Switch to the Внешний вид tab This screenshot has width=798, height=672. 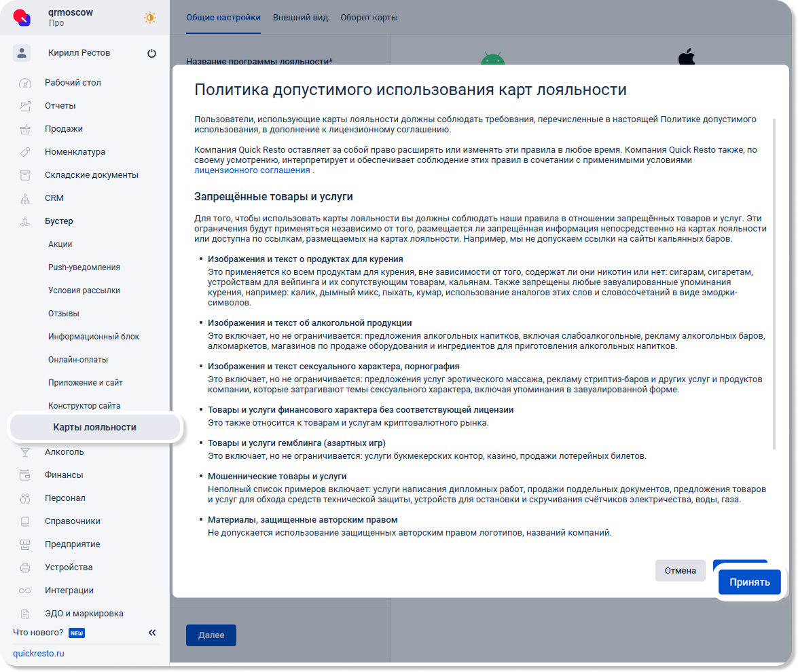[300, 18]
